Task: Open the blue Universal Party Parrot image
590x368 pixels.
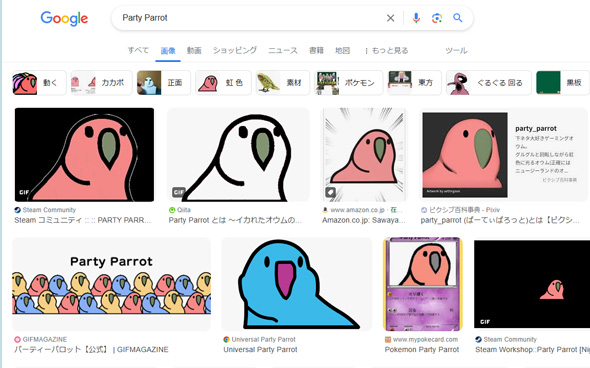Action: [297, 284]
